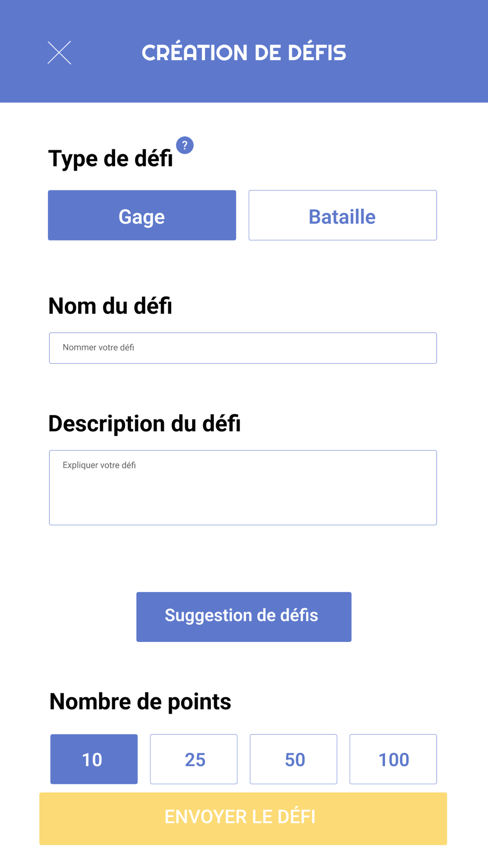488x868 pixels.
Task: Close the Création de défis screen
Action: (x=59, y=53)
